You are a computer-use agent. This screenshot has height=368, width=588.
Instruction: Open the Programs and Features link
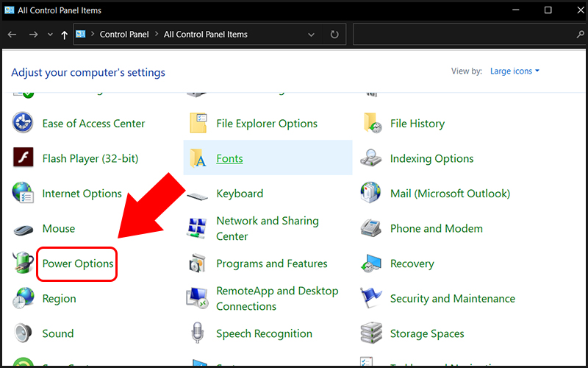pyautogui.click(x=271, y=263)
